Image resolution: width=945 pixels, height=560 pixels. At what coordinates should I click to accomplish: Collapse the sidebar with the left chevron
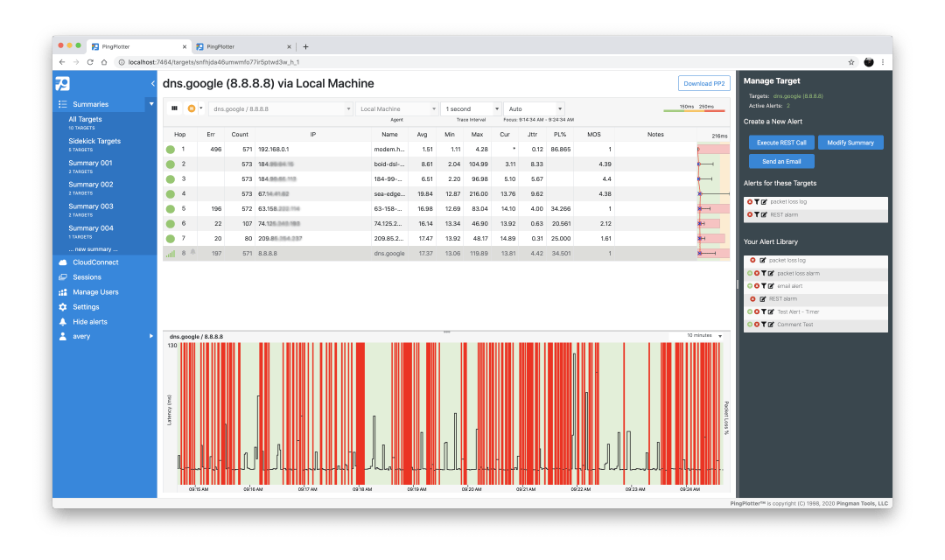coord(153,83)
